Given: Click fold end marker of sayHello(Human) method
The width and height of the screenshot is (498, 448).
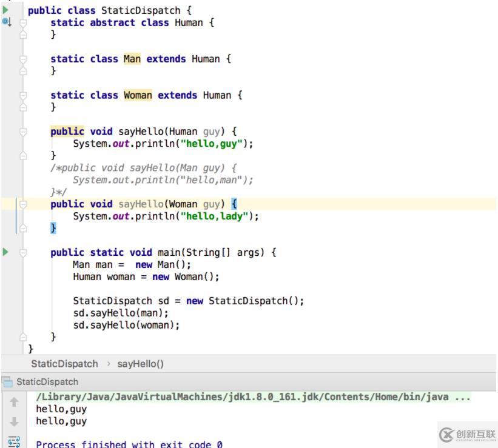Looking at the screenshot, I should (23, 156).
